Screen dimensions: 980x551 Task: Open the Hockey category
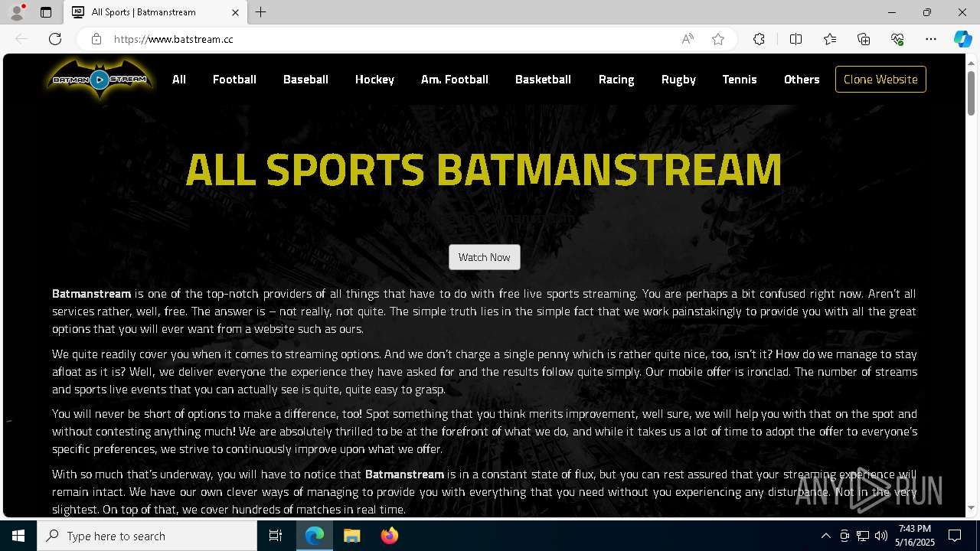click(374, 80)
